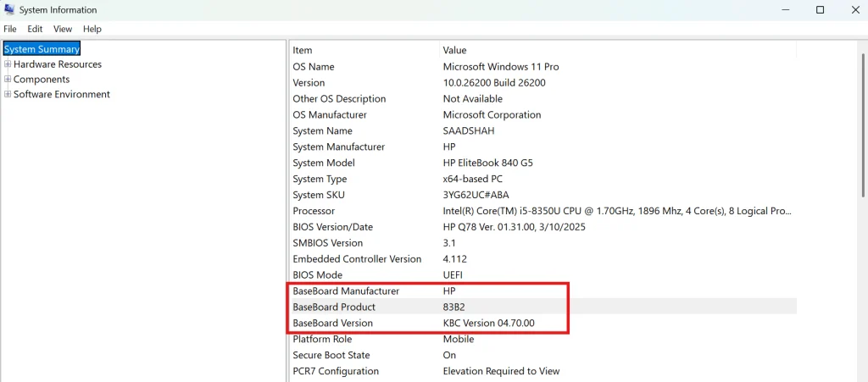This screenshot has height=382, width=868.
Task: Click Secure Boot State value On
Action: pos(449,356)
